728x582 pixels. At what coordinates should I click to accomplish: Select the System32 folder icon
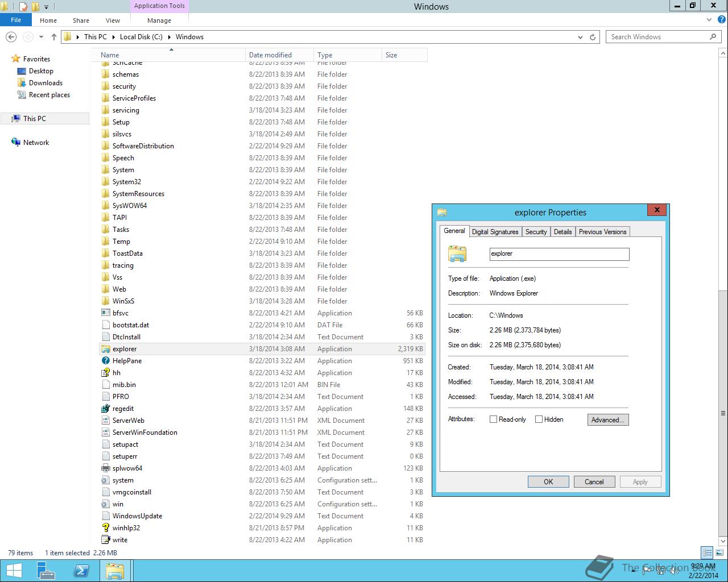105,182
